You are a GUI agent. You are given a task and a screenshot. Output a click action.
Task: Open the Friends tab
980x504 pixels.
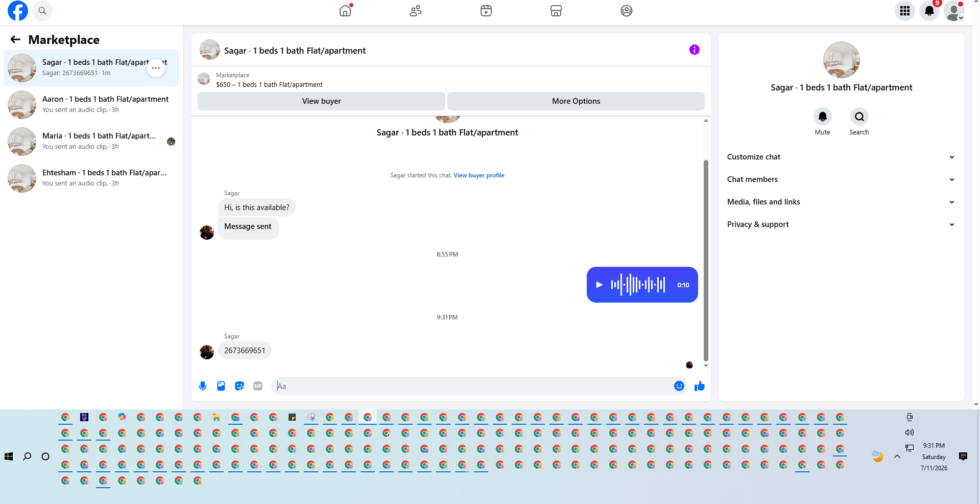(x=416, y=11)
